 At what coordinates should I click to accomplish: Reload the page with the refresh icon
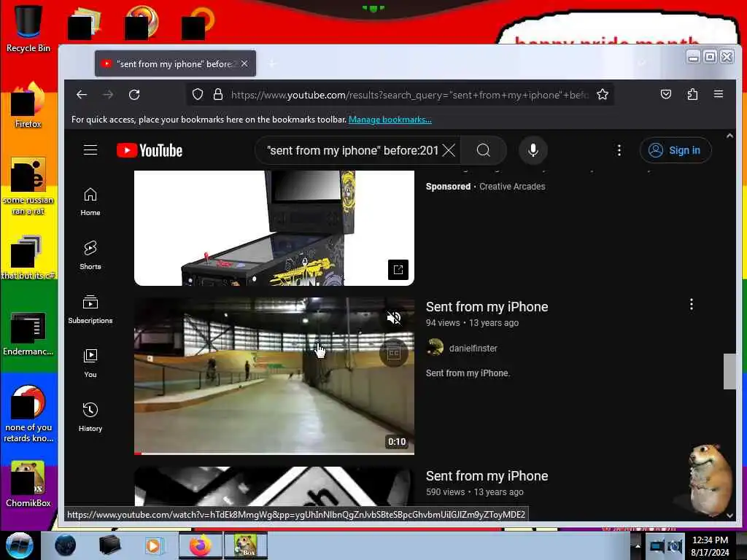coord(134,95)
